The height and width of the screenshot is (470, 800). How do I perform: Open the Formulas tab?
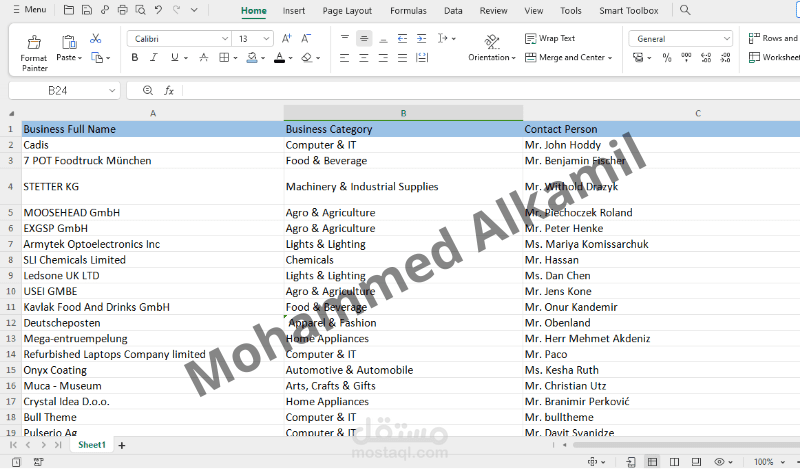coord(408,11)
